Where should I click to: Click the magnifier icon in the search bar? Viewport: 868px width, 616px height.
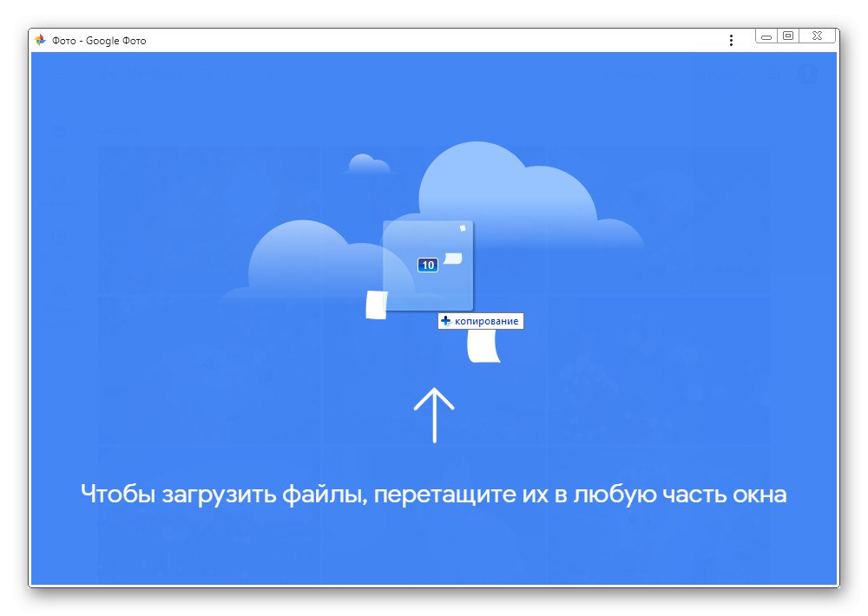point(206,75)
